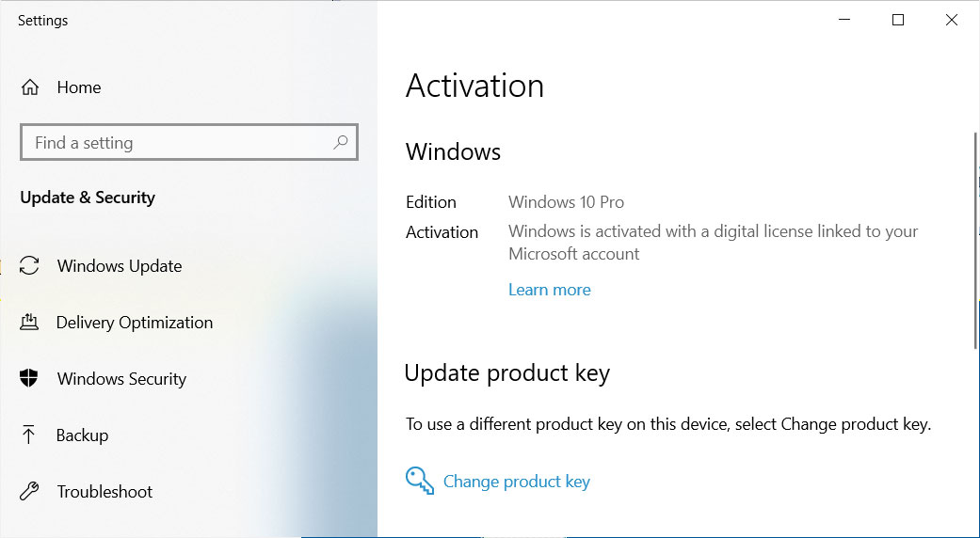Select Windows Security in the sidebar
Screen dimensions: 980x538
click(121, 379)
